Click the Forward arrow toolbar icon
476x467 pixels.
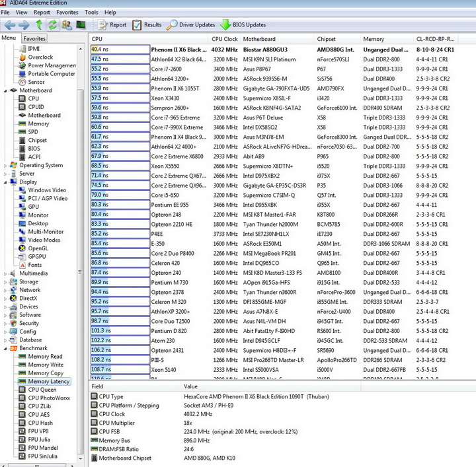[24, 25]
